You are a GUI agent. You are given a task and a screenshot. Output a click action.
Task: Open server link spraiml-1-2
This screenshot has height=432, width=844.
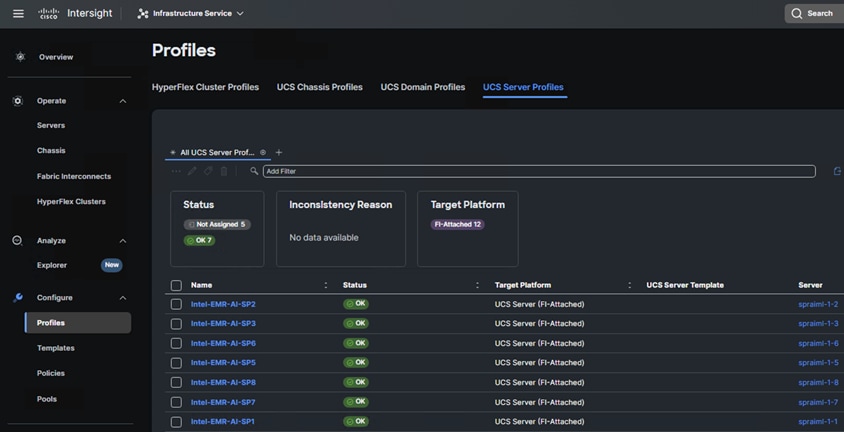click(x=818, y=304)
